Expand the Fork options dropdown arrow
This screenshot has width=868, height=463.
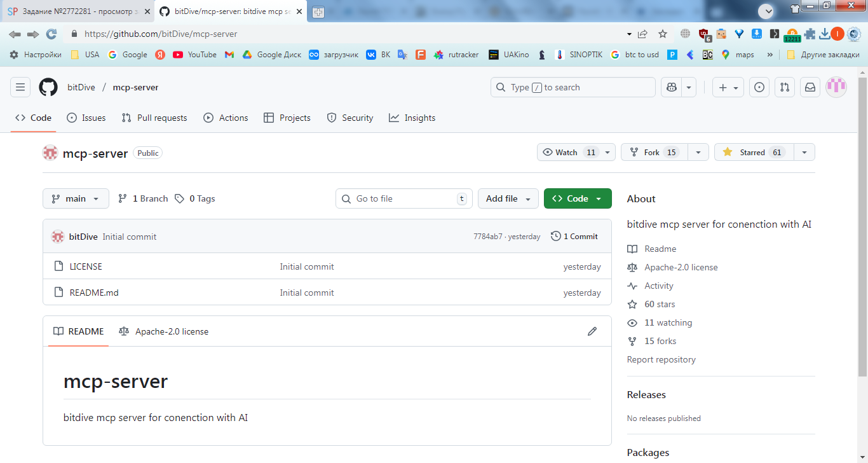(698, 152)
